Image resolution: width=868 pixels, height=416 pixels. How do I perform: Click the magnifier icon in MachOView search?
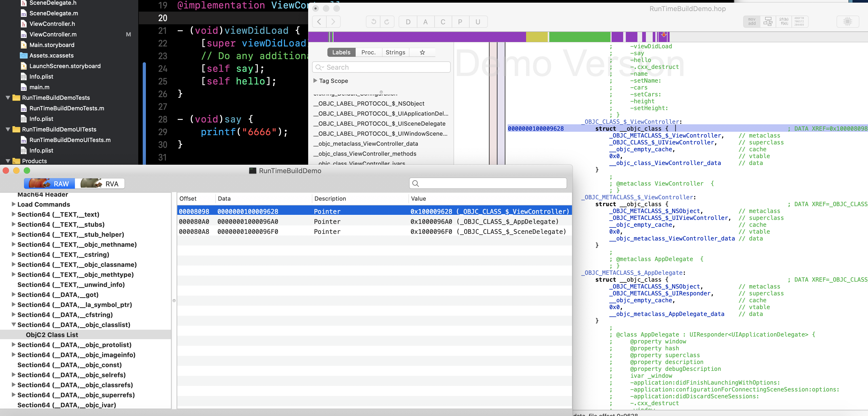click(416, 183)
